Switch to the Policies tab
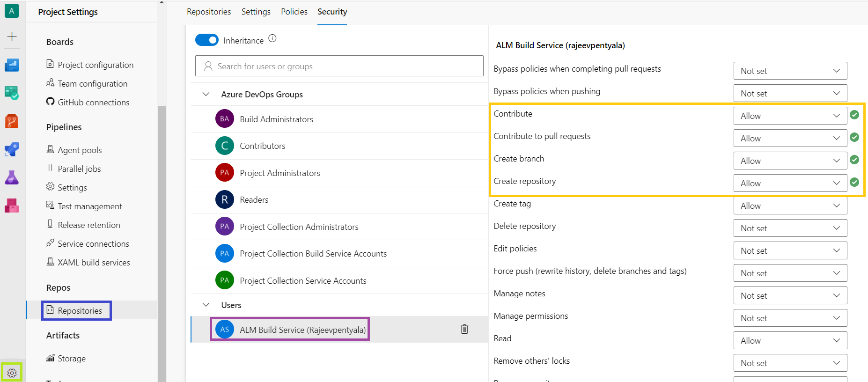868x382 pixels. click(294, 12)
